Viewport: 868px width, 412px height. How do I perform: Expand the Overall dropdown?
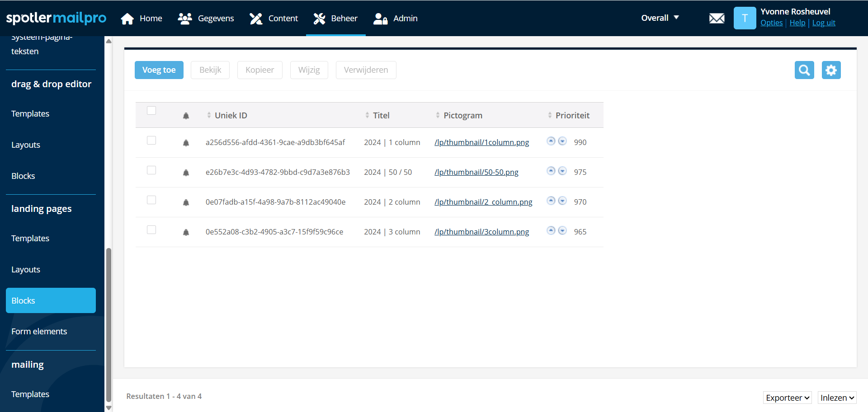(x=660, y=18)
